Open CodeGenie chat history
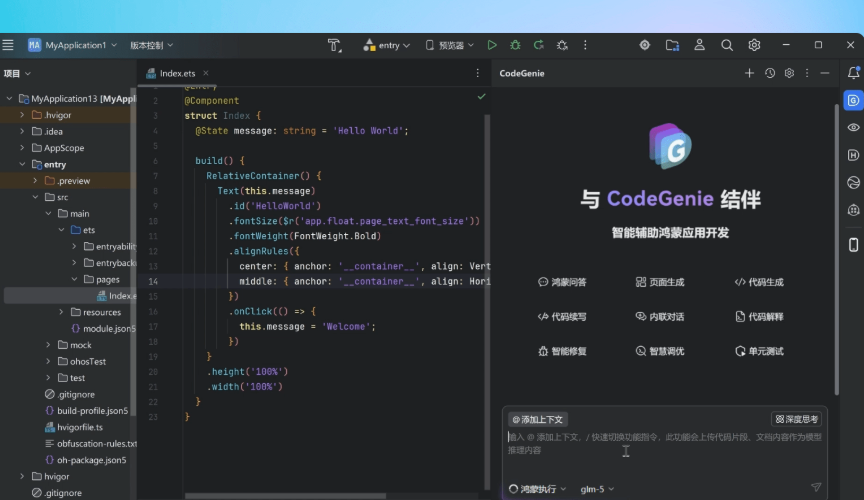Viewport: 864px width, 500px height. tap(770, 73)
